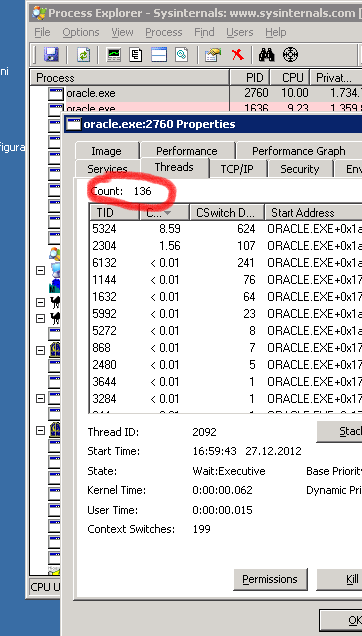Sort threads by the TID column header
The image size is (362, 636).
tap(114, 213)
